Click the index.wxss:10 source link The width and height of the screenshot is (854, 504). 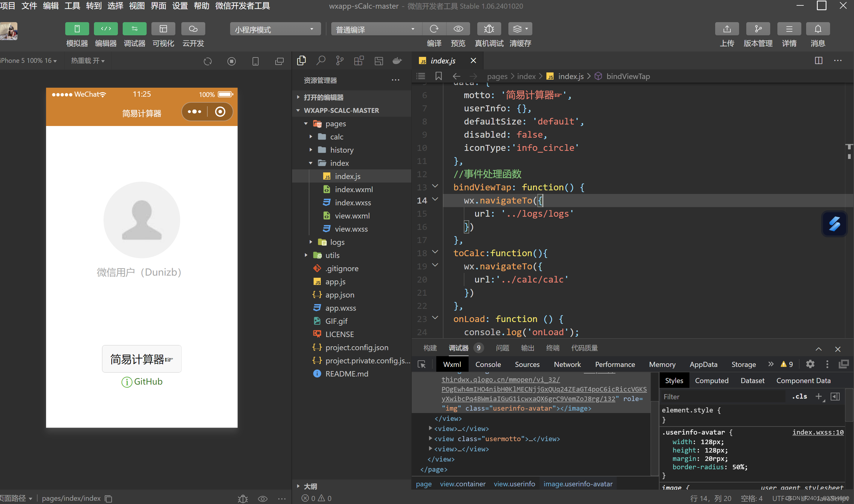coord(818,432)
